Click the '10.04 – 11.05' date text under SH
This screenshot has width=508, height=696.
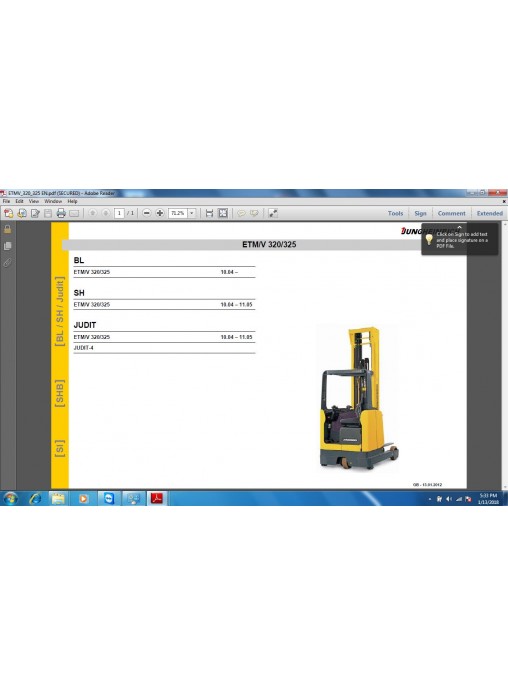point(236,305)
